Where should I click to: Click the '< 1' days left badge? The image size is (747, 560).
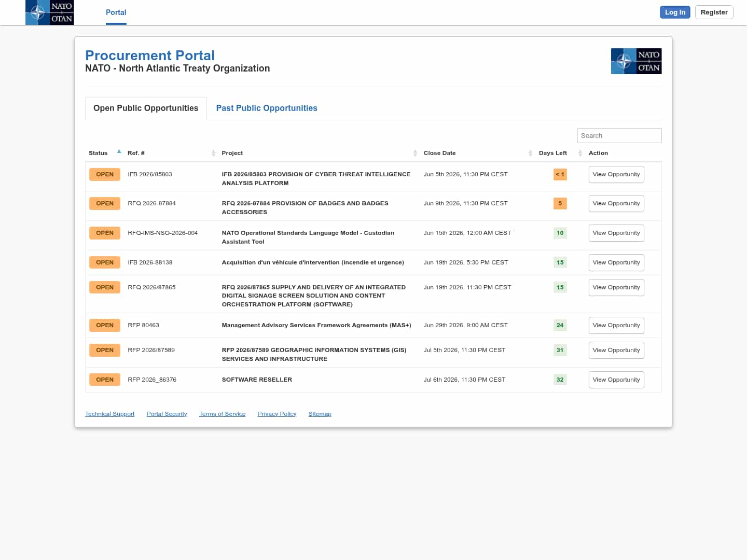560,174
